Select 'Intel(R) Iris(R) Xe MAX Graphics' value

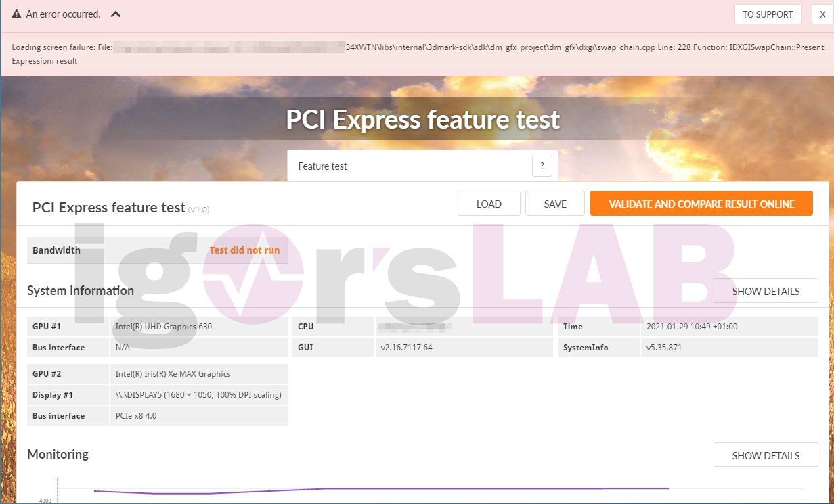tap(173, 374)
